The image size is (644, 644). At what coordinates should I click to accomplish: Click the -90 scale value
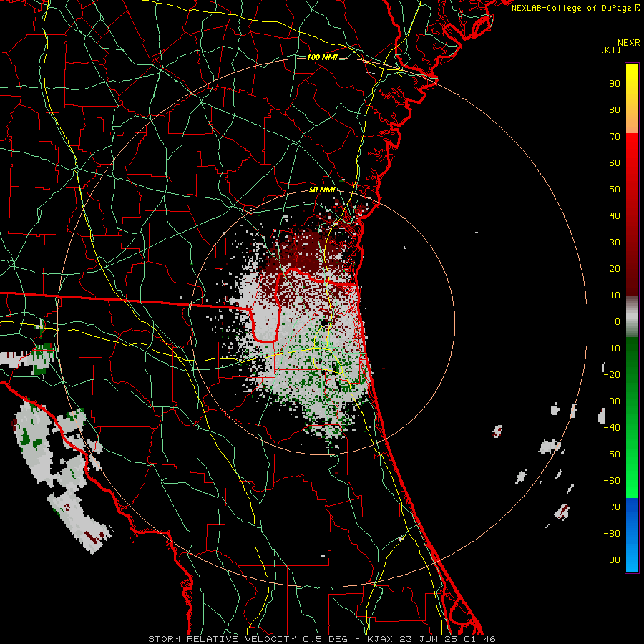tap(612, 560)
